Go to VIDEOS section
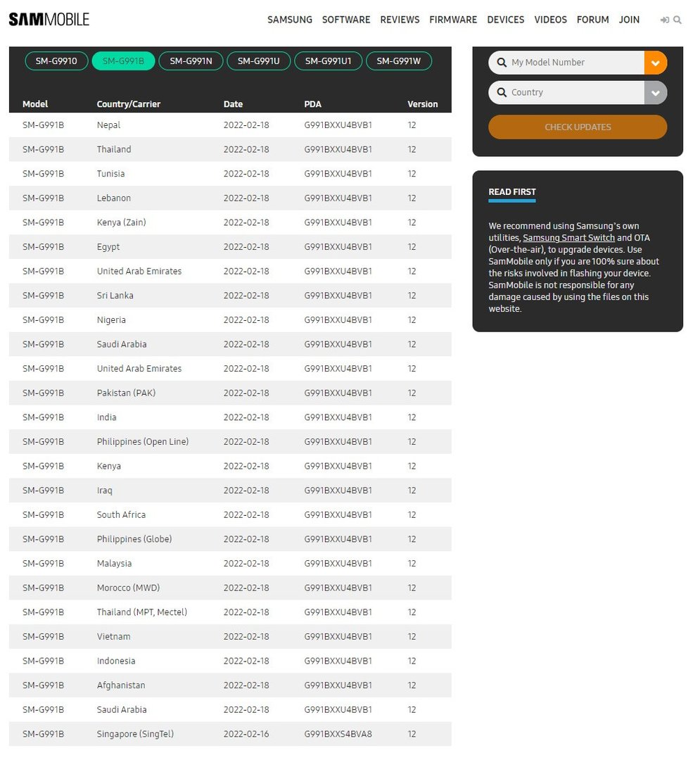The height and width of the screenshot is (760, 700). [x=550, y=20]
